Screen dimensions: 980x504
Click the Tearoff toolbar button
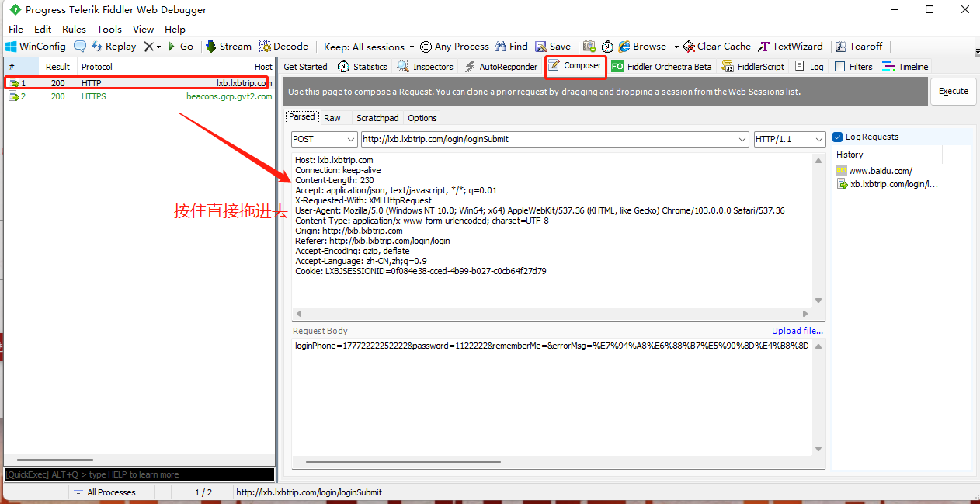tap(858, 47)
